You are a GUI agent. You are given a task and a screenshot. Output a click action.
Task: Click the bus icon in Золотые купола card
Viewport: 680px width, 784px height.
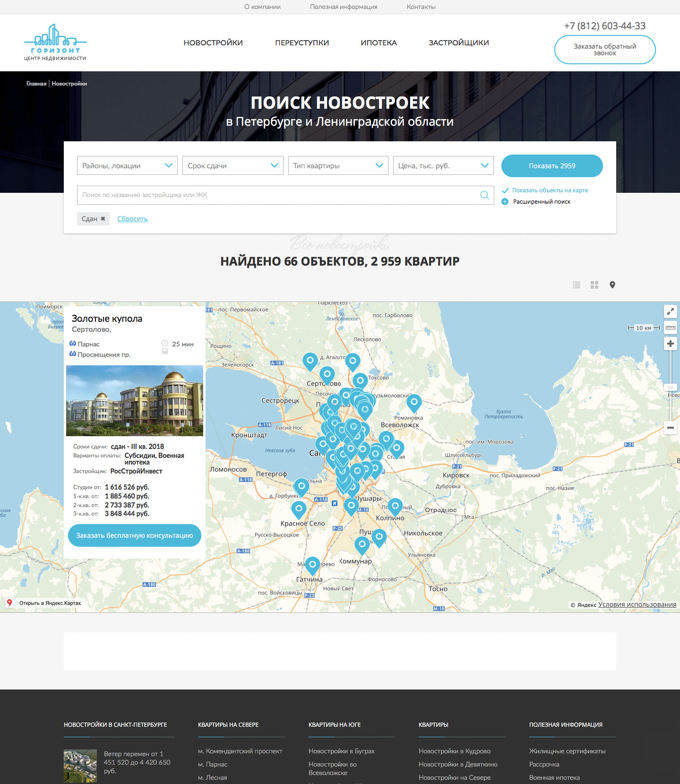click(165, 351)
